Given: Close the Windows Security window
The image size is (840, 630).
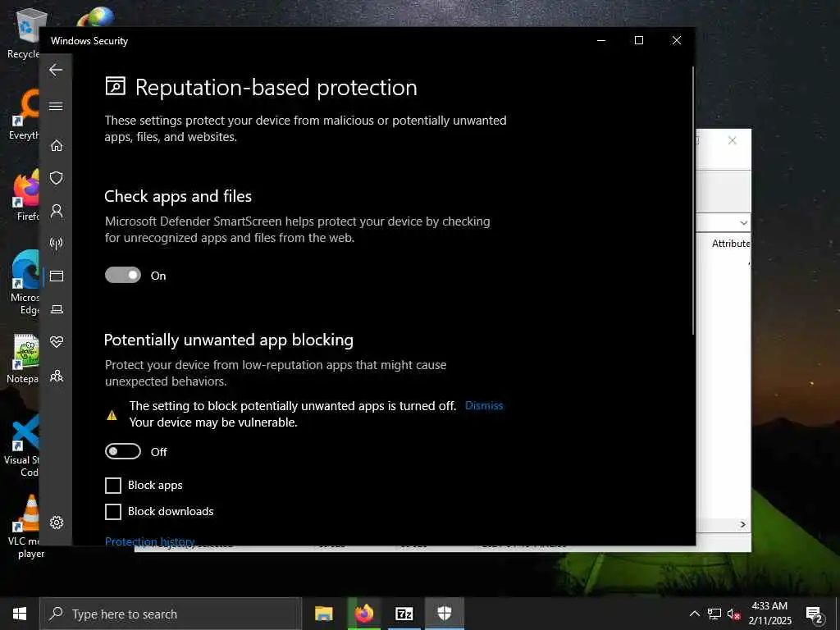Looking at the screenshot, I should point(677,41).
